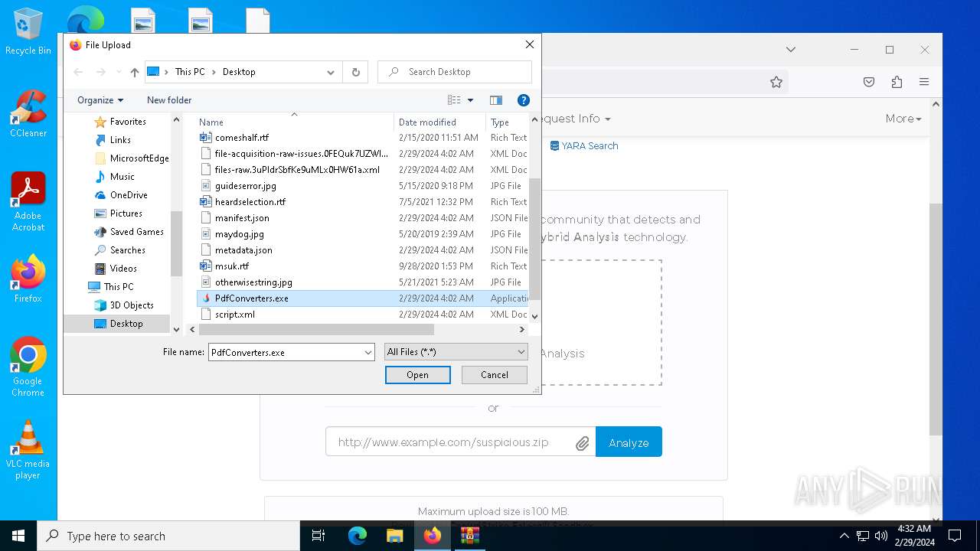Launch Firefox from the desktop shortcut

28,279
